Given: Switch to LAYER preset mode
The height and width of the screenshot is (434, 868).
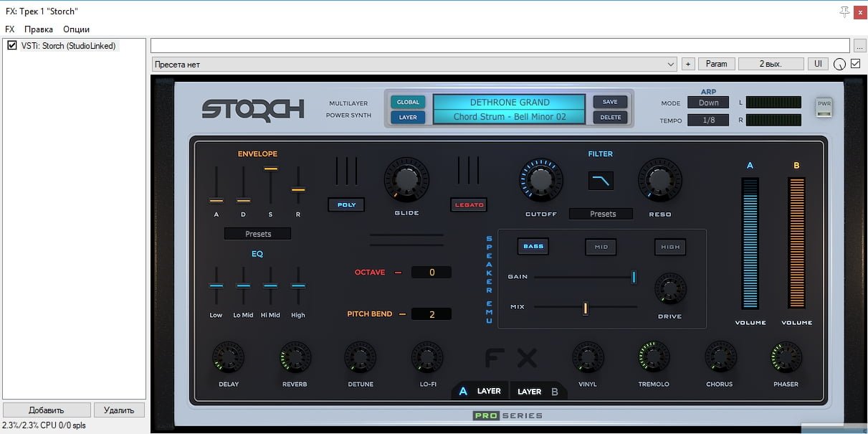Looking at the screenshot, I should (408, 117).
